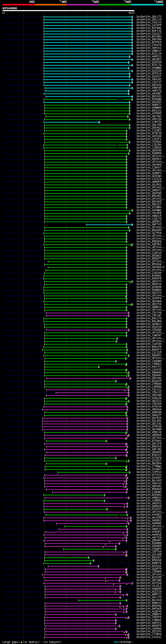Select hit UniRef100_A8PZR3
Screen dimensions: 166x644
[149, 245]
